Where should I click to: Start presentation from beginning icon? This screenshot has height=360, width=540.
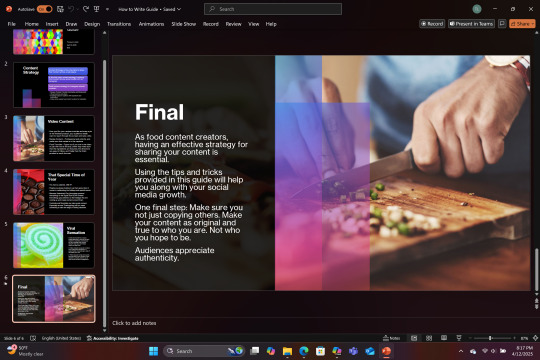click(x=96, y=9)
